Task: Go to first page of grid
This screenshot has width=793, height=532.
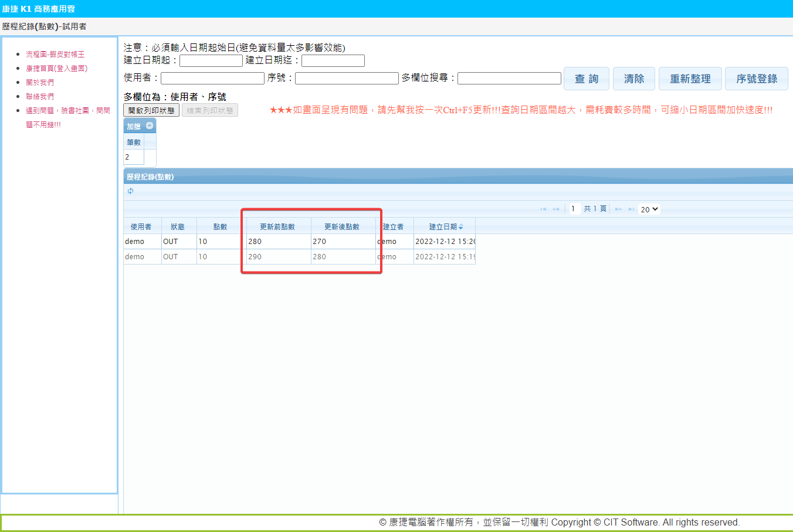Action: point(543,209)
